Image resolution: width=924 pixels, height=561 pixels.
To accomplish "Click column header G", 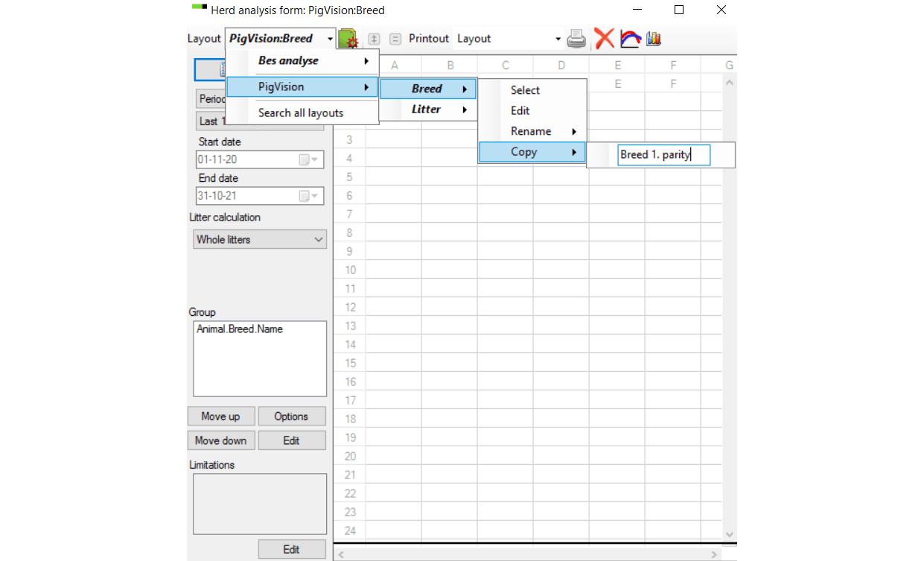I will coord(728,66).
